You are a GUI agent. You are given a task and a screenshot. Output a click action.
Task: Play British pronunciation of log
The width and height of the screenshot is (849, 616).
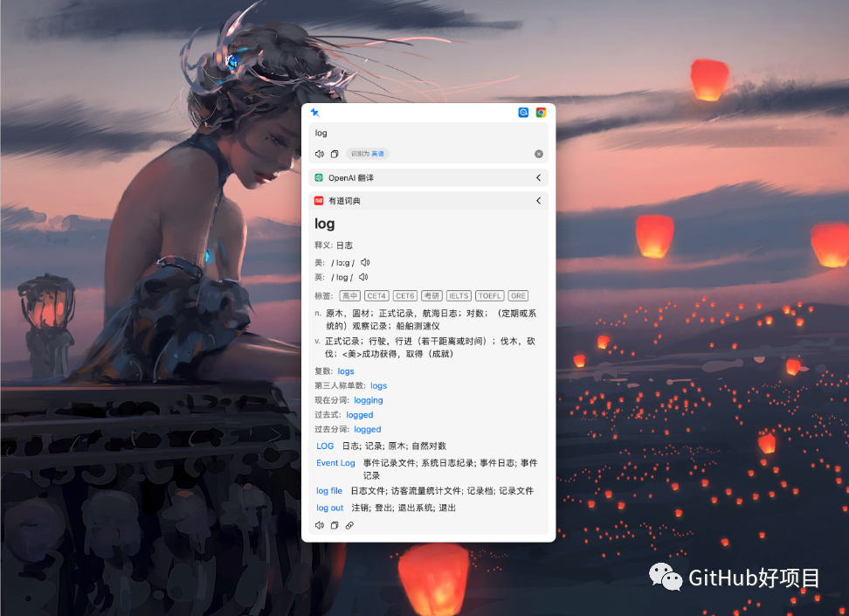pyautogui.click(x=364, y=277)
